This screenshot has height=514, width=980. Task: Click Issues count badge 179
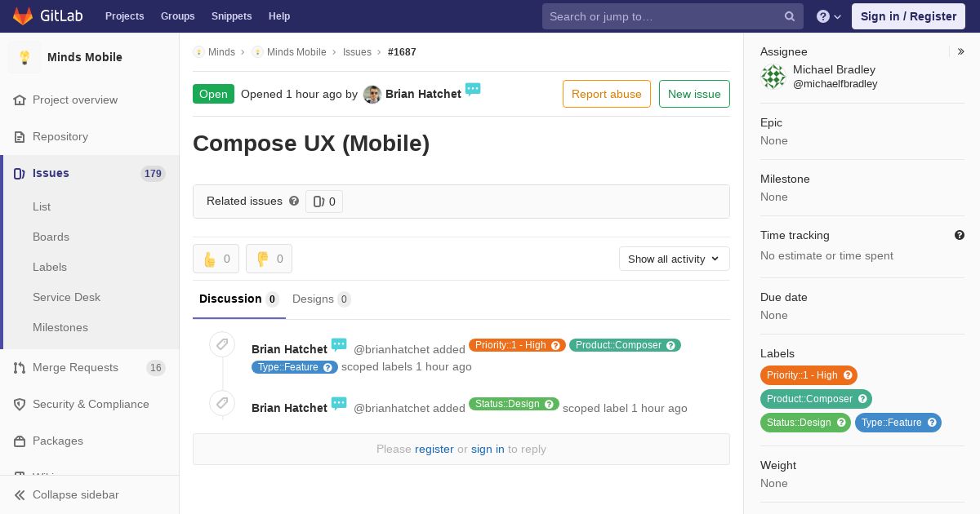pyautogui.click(x=153, y=174)
